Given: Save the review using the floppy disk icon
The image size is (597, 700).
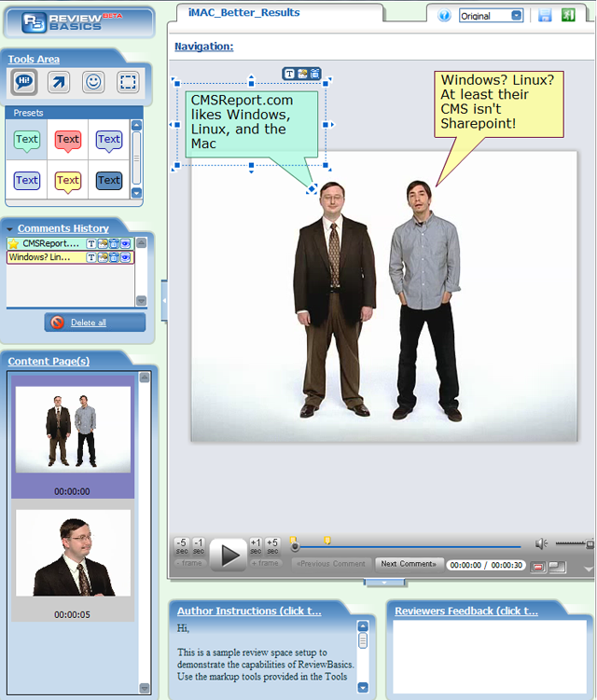Looking at the screenshot, I should coord(545,16).
